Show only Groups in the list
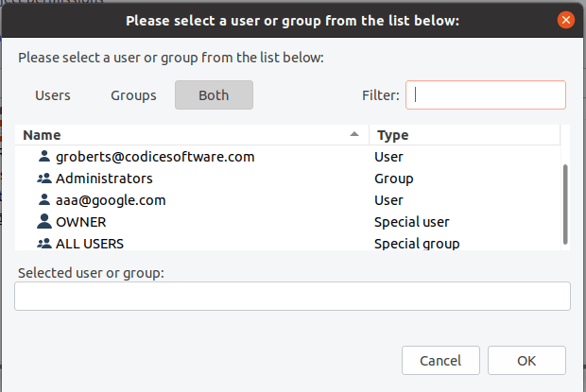 pyautogui.click(x=133, y=95)
